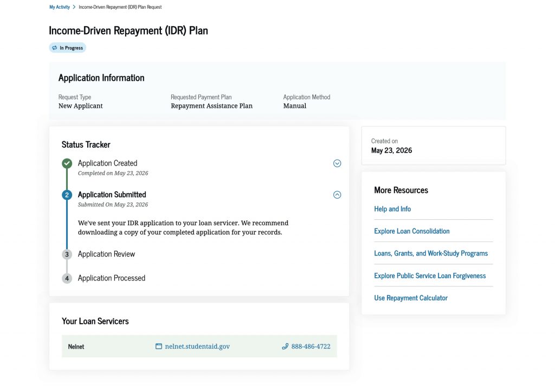Click the Your Loan Servicers heading
Viewport: 555px width, 392px height.
coord(95,321)
